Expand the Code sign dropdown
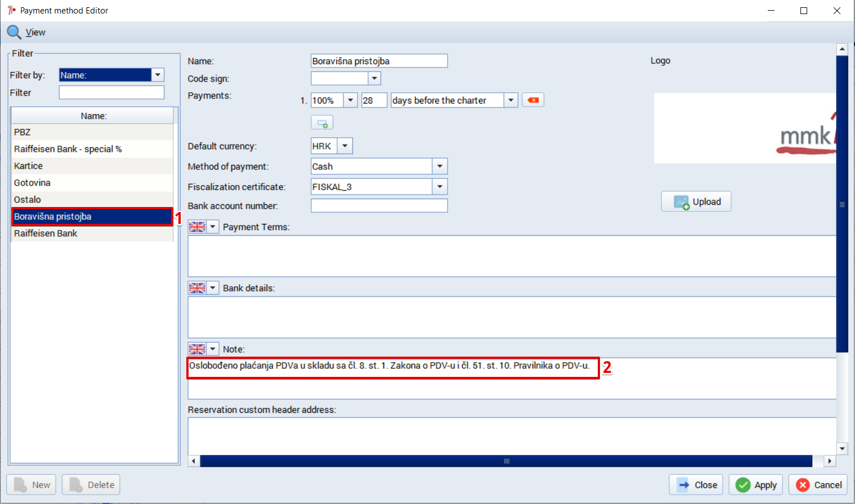The image size is (855, 504). [x=374, y=79]
